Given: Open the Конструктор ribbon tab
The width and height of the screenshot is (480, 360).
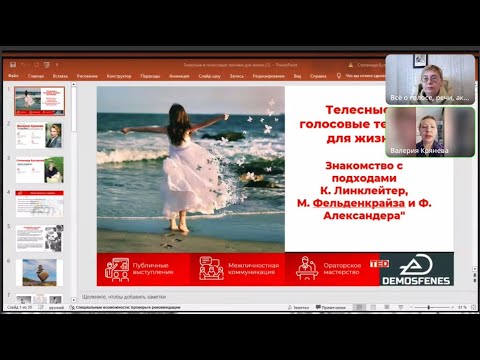Looking at the screenshot, I should click(x=119, y=76).
